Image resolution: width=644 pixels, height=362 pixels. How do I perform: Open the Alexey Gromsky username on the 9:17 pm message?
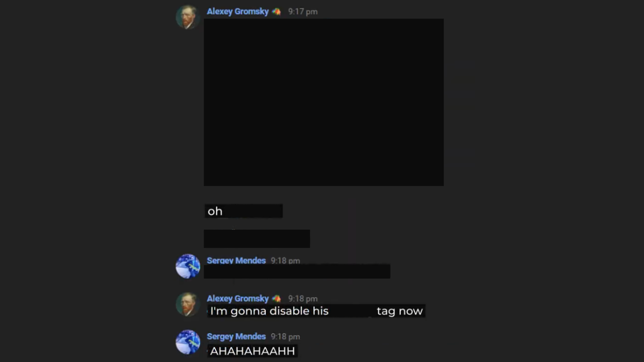(x=237, y=12)
